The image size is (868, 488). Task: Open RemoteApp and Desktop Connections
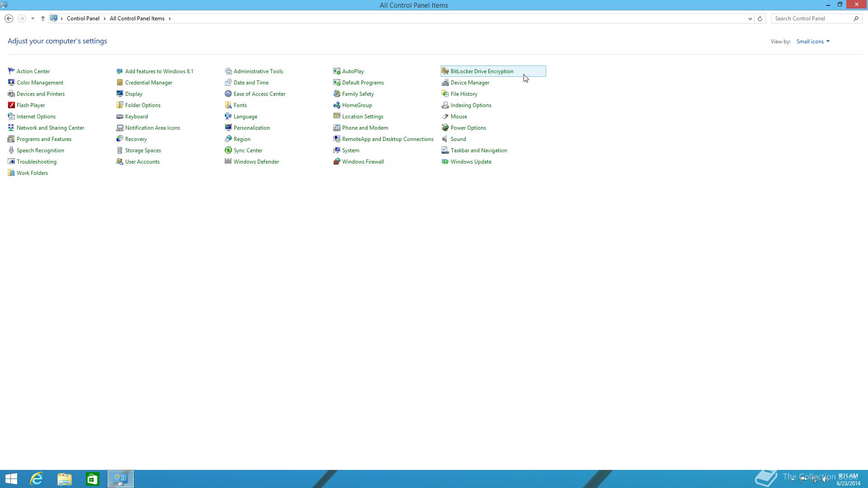[x=387, y=139]
